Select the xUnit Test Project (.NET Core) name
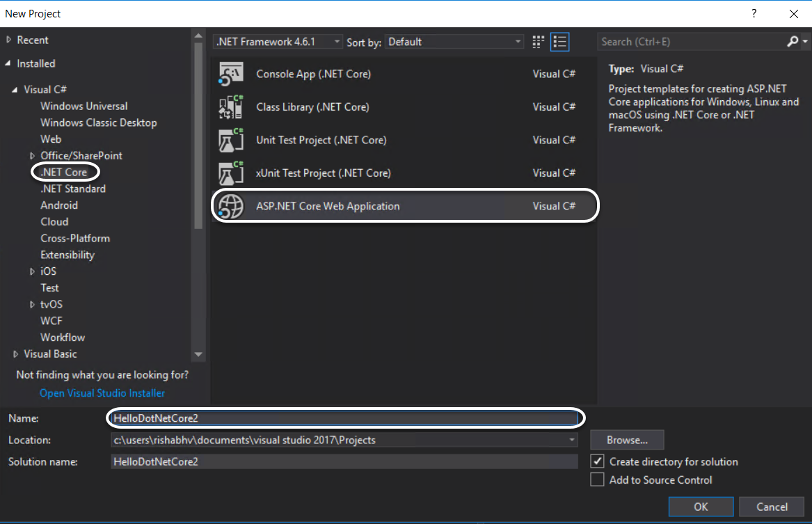Viewport: 812px width, 524px height. pyautogui.click(x=323, y=173)
